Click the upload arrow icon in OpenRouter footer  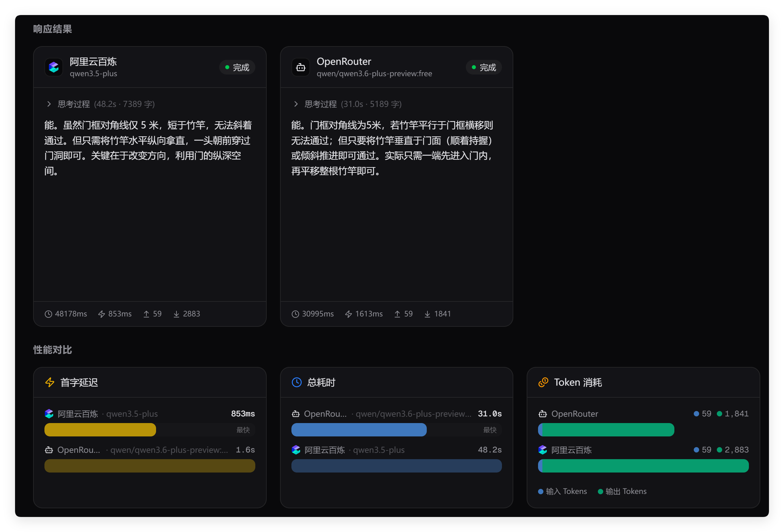tap(397, 314)
